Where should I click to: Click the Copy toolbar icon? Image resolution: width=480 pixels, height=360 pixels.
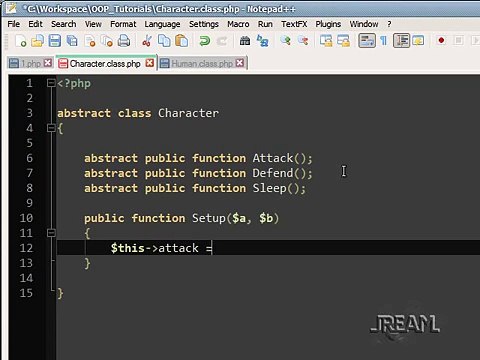[164, 41]
